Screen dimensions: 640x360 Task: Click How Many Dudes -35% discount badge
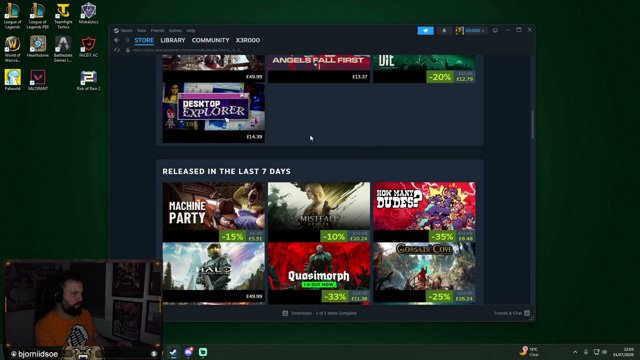[442, 236]
